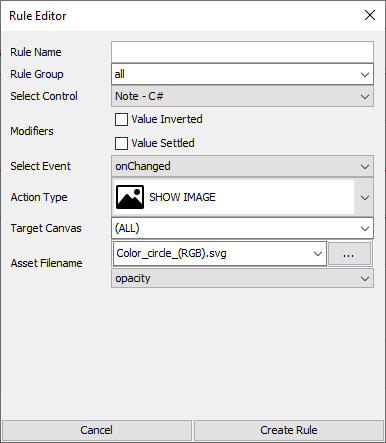Click the Value Settled label text

163,143
